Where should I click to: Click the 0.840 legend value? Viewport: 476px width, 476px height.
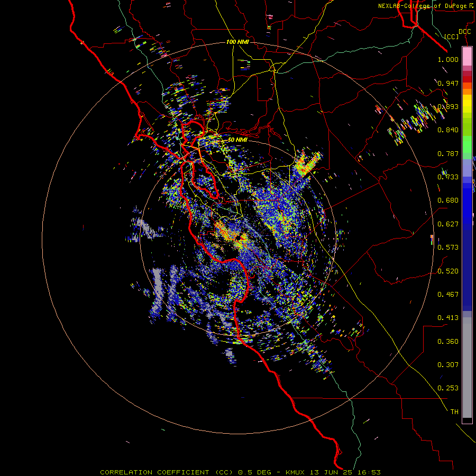pos(448,130)
